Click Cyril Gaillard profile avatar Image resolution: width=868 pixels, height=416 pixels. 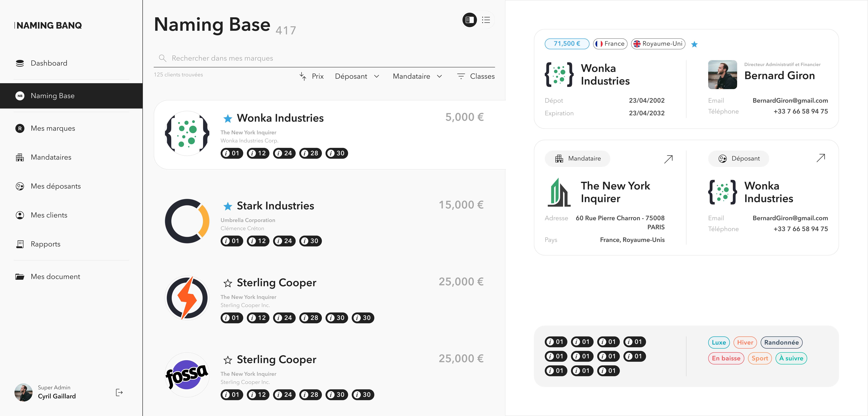(x=24, y=392)
